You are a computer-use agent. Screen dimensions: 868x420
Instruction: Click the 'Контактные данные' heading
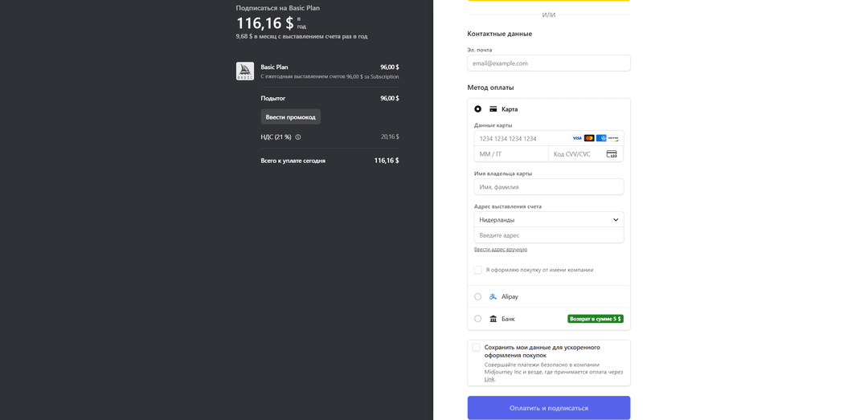499,34
